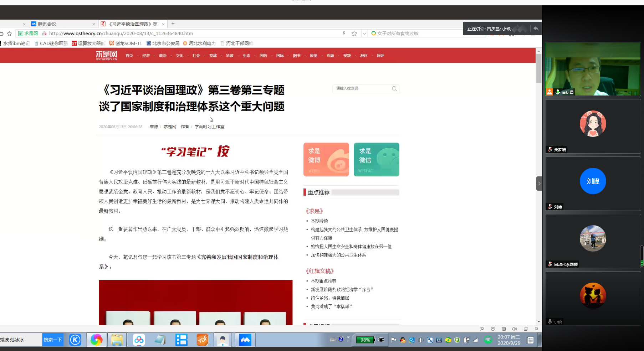Collapse the participant video sidebar with the arrow
The width and height of the screenshot is (644, 351).
pos(539,184)
